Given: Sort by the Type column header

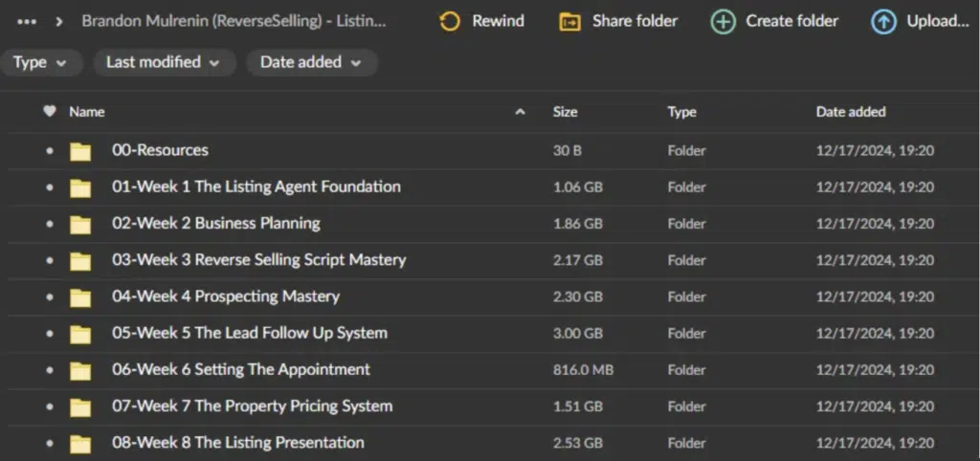Looking at the screenshot, I should (x=681, y=112).
